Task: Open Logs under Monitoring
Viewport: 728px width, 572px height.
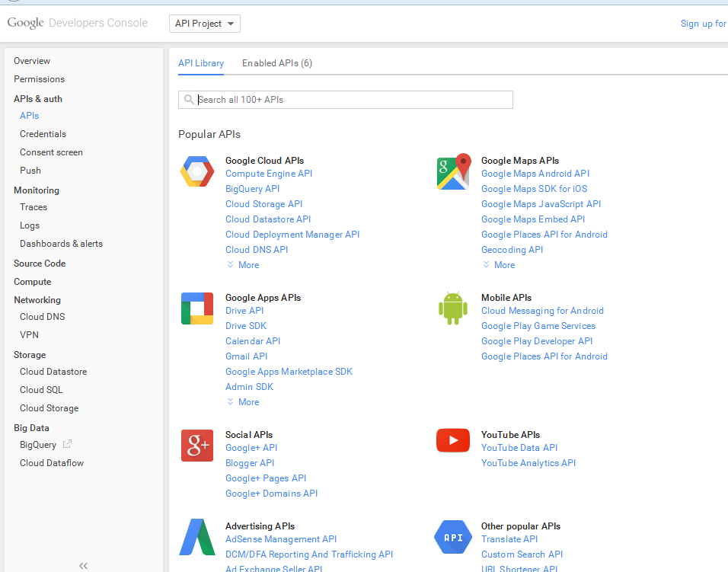Action: (x=30, y=225)
